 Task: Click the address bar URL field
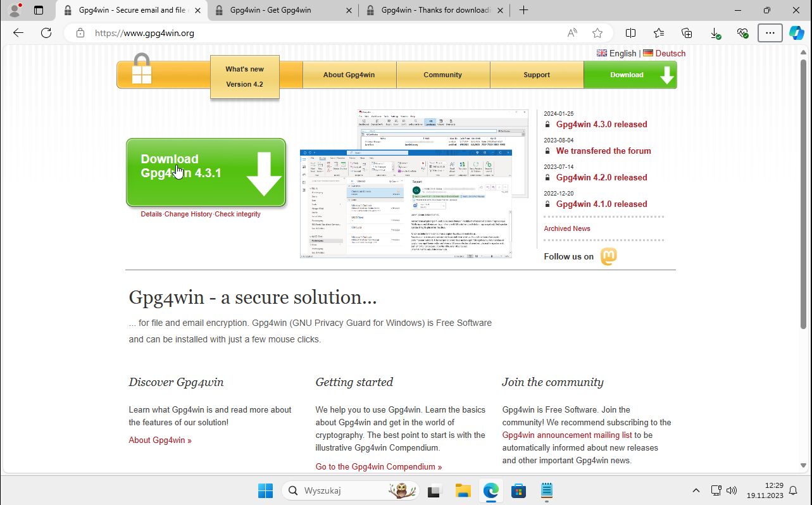click(x=316, y=34)
